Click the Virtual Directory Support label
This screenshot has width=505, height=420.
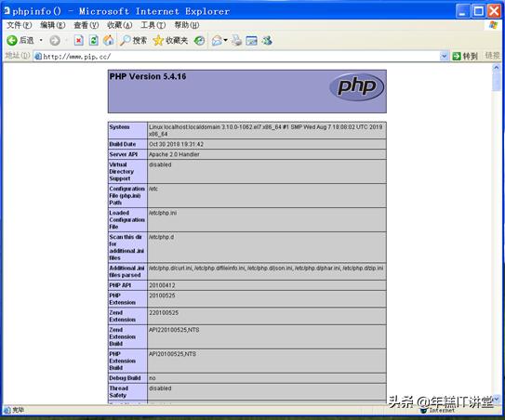tap(122, 172)
